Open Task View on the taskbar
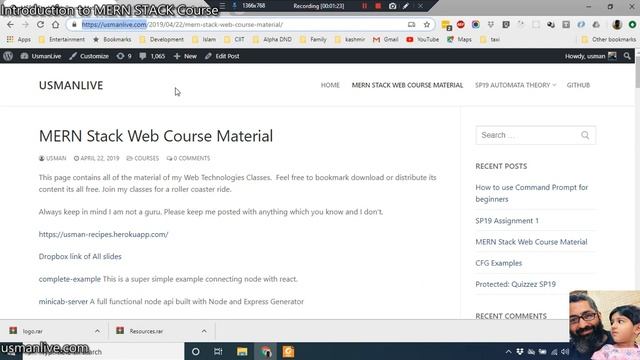Image resolution: width=640 pixels, height=360 pixels. (x=218, y=351)
